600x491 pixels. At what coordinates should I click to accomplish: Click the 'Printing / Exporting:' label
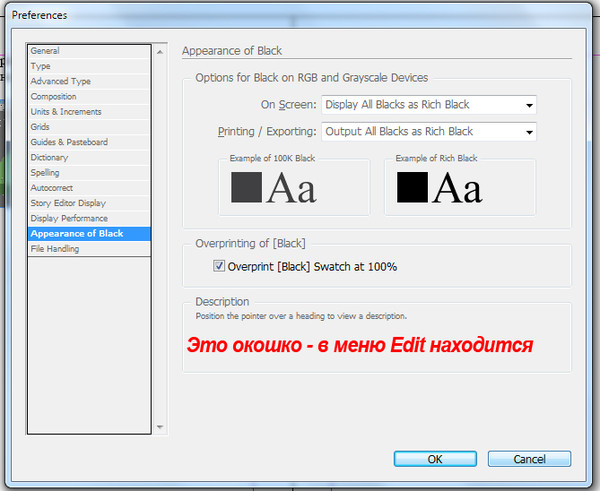(267, 131)
